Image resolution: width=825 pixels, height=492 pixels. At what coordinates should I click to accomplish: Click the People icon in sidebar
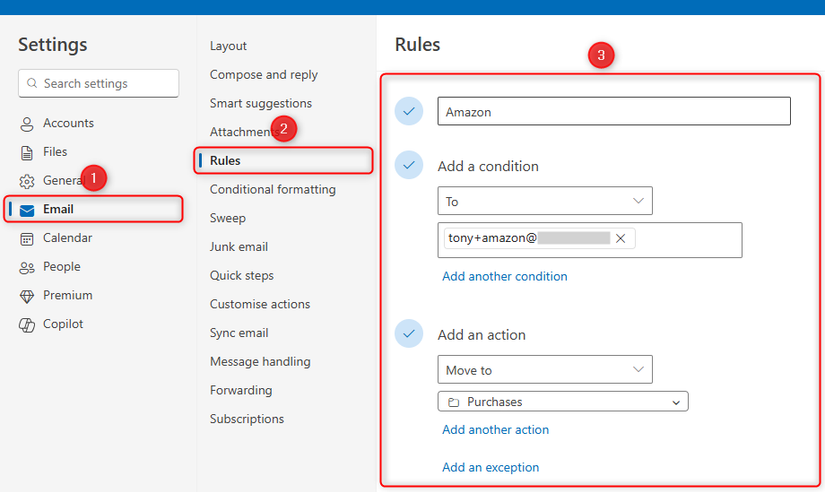(27, 267)
